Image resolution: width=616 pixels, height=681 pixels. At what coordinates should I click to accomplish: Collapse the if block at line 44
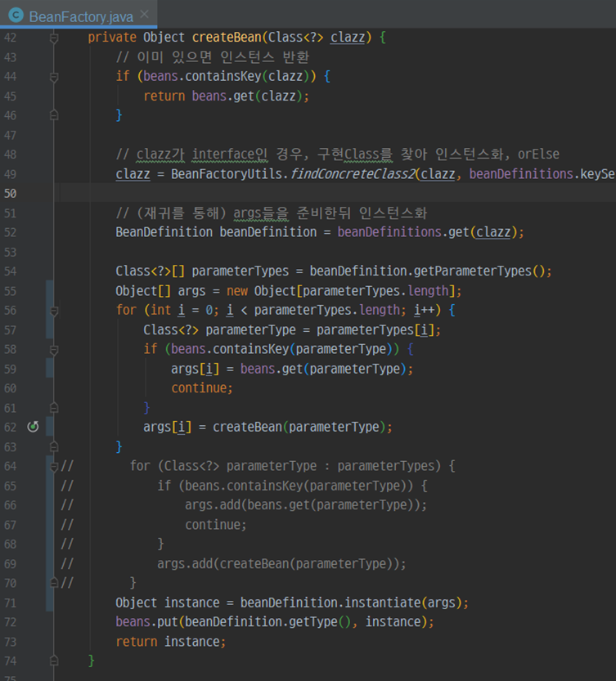coord(54,78)
